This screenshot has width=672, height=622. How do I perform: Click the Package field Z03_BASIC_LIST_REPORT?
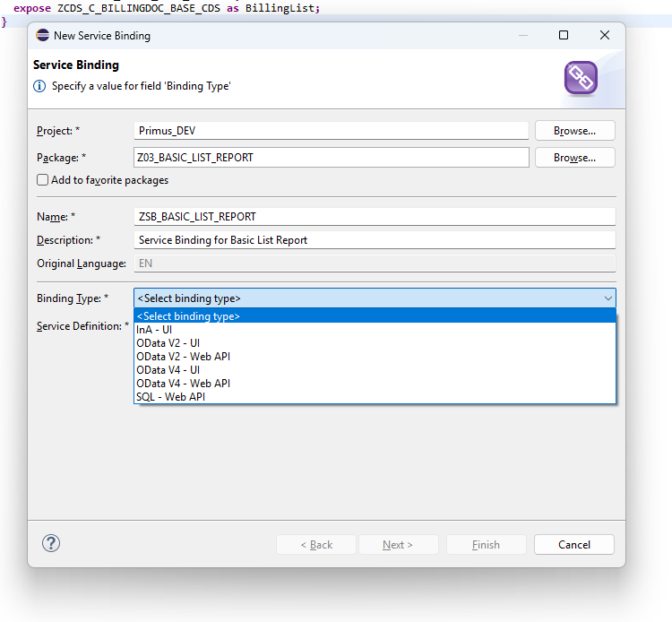pyautogui.click(x=332, y=158)
